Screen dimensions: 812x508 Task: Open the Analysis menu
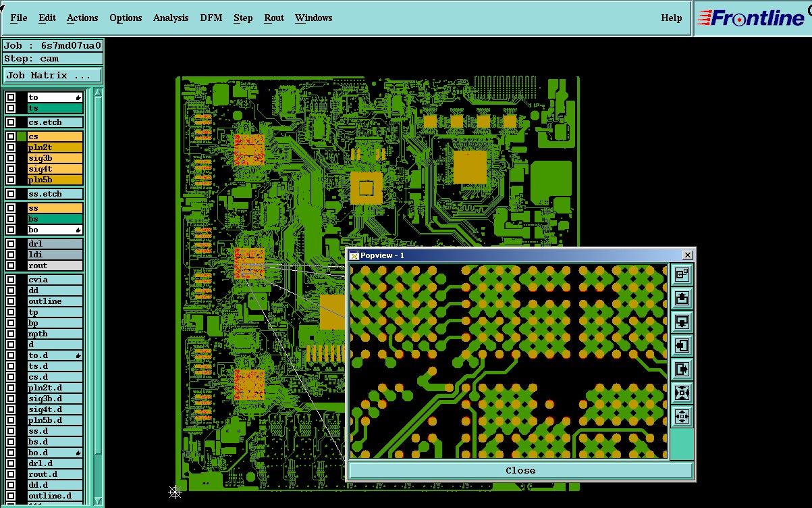(171, 18)
